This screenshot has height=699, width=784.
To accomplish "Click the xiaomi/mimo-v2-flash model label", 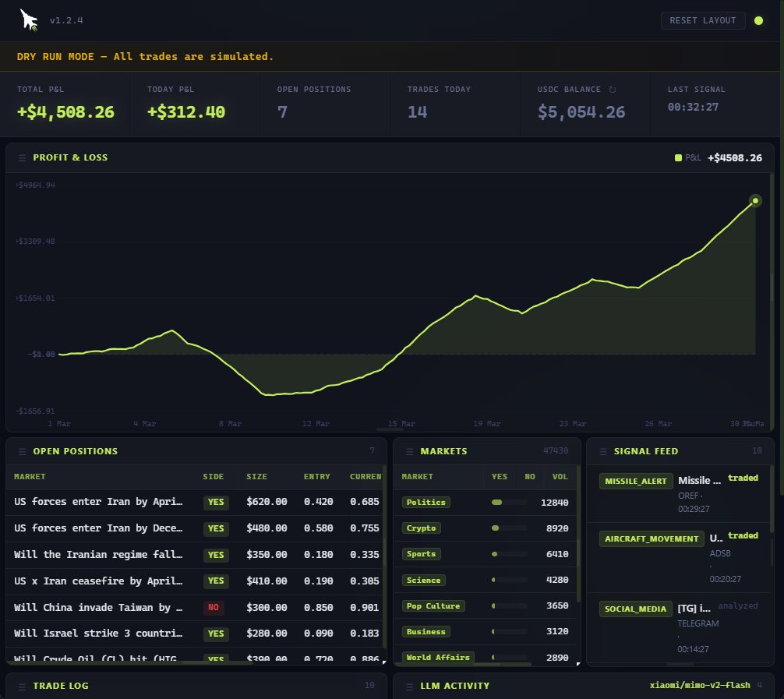I will click(x=700, y=685).
